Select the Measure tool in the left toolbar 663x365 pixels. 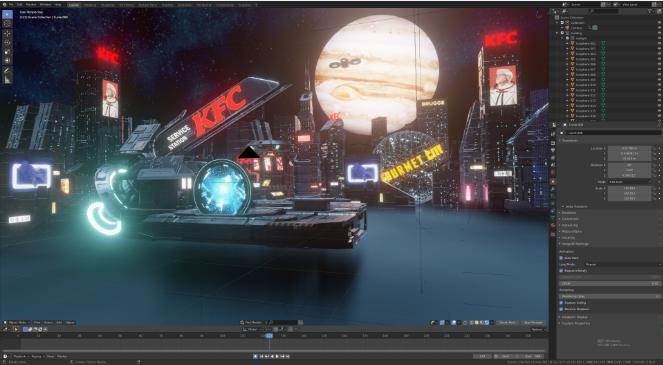click(7, 80)
